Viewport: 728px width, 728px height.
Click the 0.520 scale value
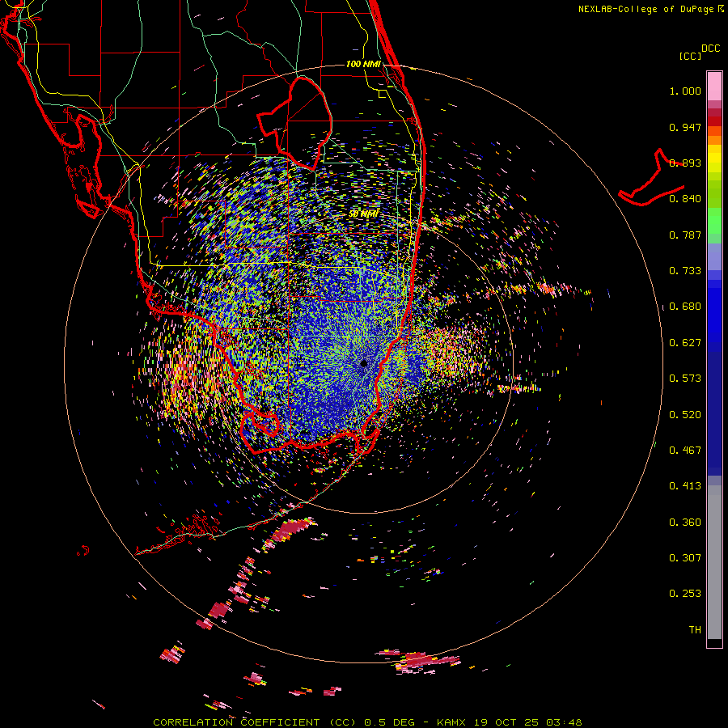pyautogui.click(x=685, y=415)
